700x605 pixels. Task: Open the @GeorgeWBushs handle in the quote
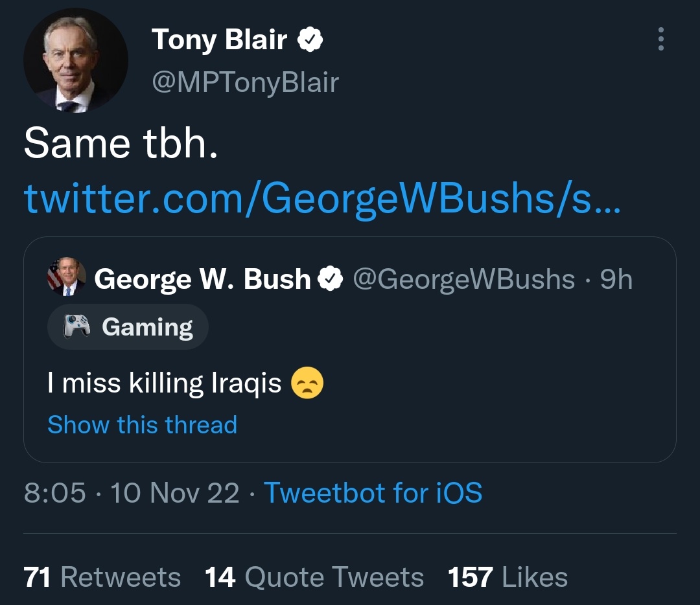pyautogui.click(x=463, y=279)
